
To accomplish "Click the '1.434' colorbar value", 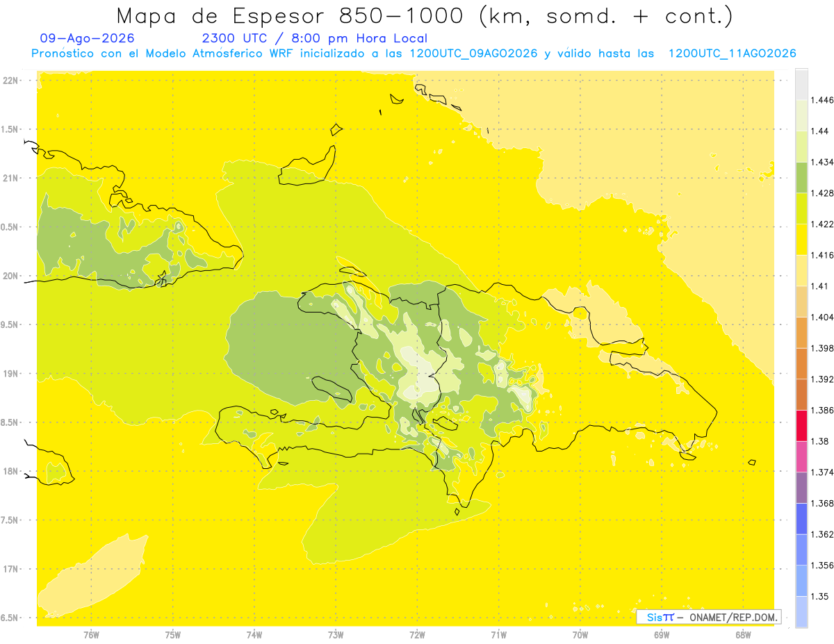I will coord(821,162).
